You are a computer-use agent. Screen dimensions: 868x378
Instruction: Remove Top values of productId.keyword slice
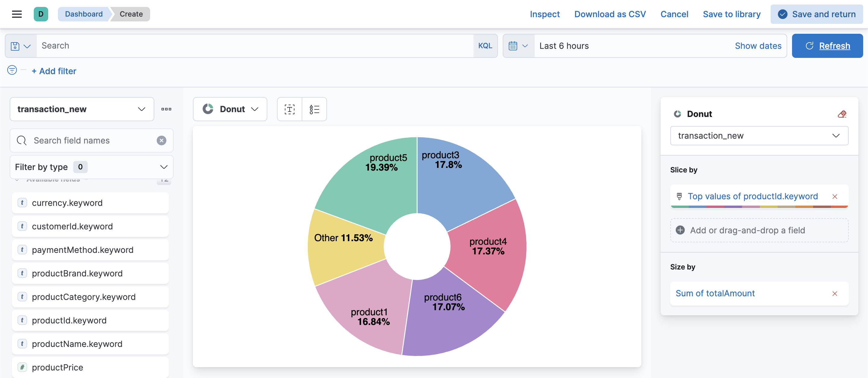835,197
